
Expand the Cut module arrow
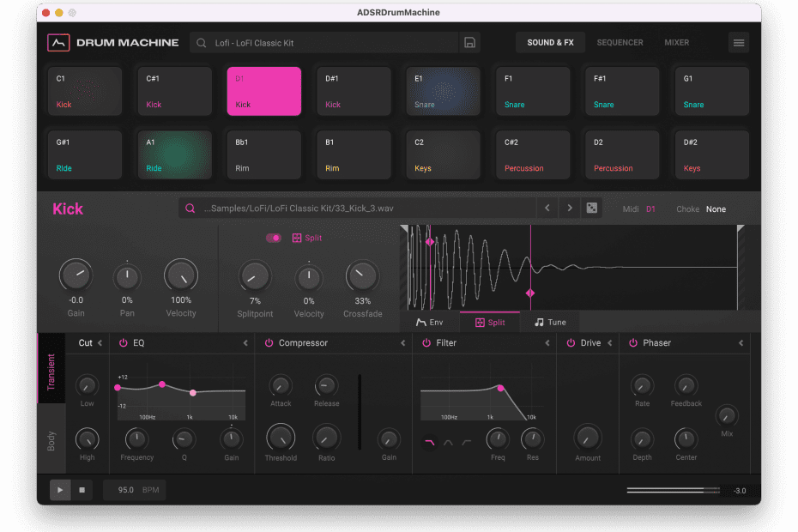coord(100,343)
